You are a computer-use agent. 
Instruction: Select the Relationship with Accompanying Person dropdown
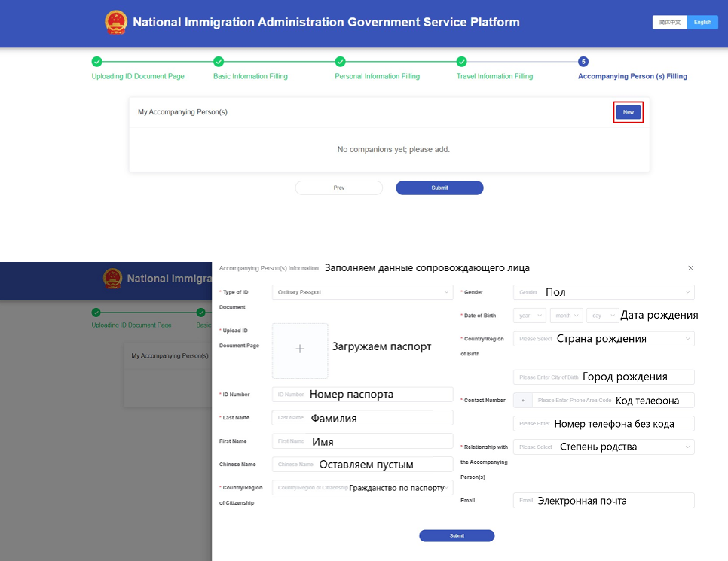(x=603, y=447)
